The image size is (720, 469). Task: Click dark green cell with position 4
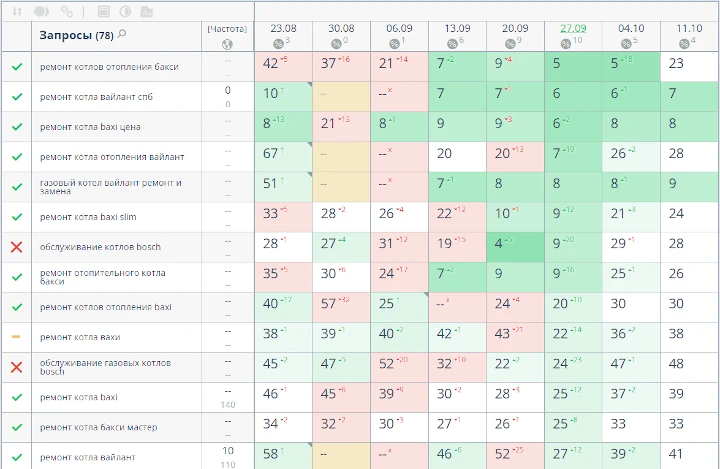[515, 244]
